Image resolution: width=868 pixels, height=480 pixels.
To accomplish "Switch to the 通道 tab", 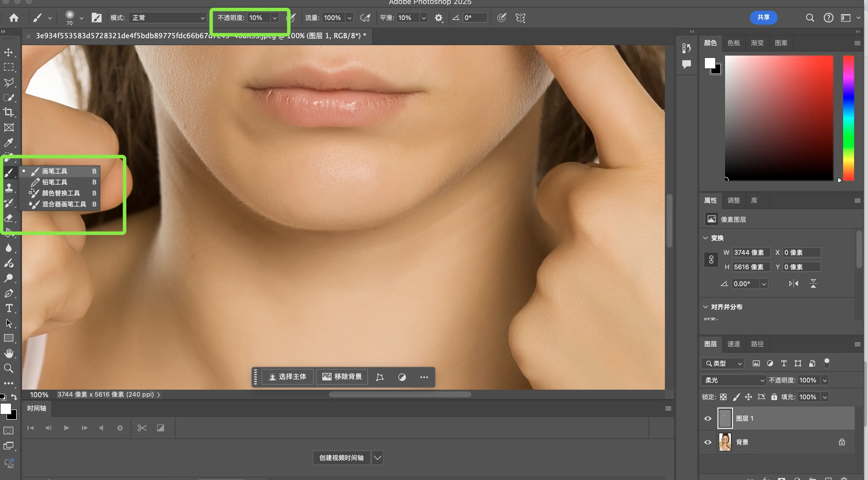I will pos(733,344).
